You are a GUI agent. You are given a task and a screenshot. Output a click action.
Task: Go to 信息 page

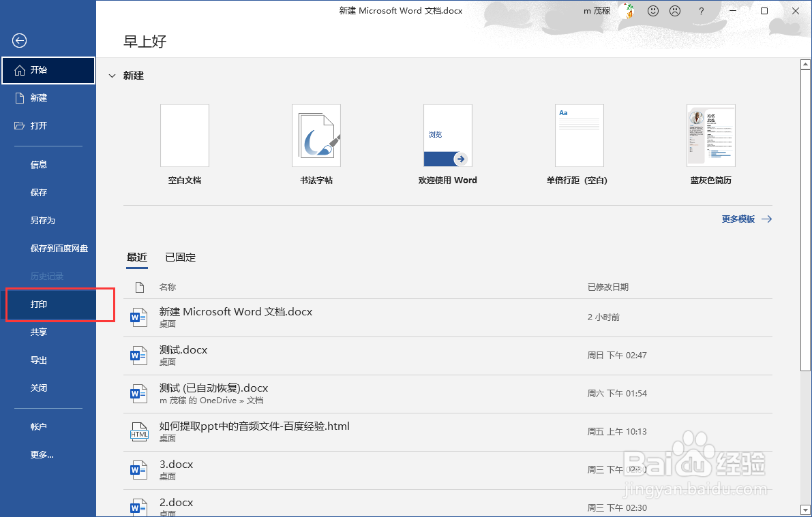[x=48, y=165]
